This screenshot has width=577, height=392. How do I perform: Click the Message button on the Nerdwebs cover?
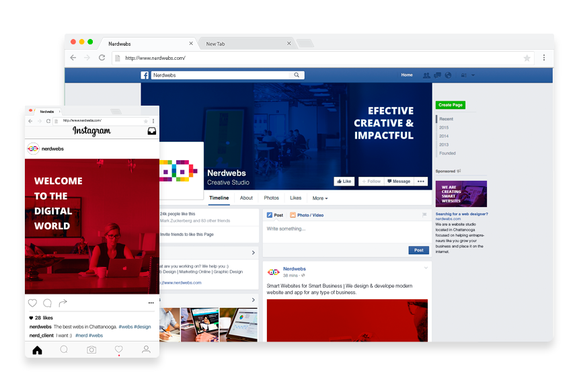click(x=399, y=182)
